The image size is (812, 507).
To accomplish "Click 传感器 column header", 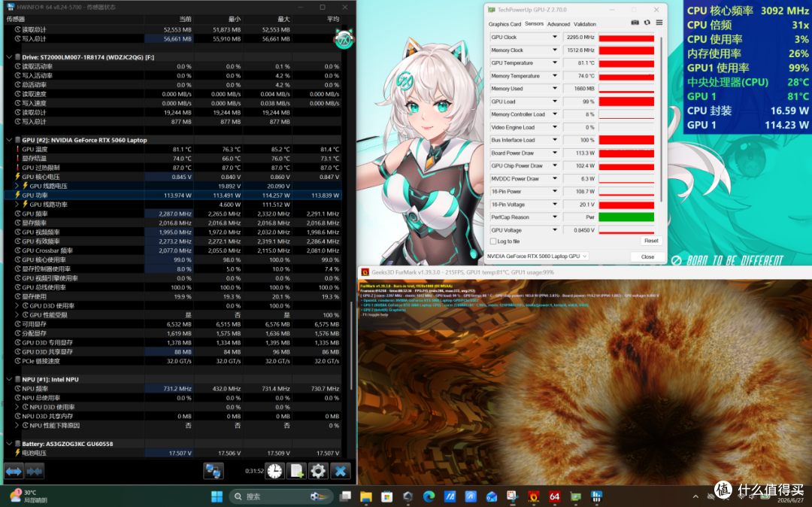I will [x=74, y=19].
